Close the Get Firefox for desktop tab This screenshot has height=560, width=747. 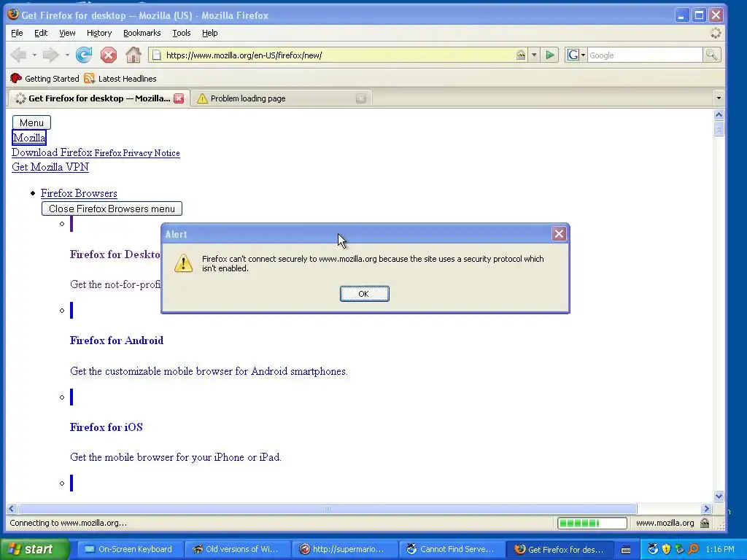coord(179,98)
